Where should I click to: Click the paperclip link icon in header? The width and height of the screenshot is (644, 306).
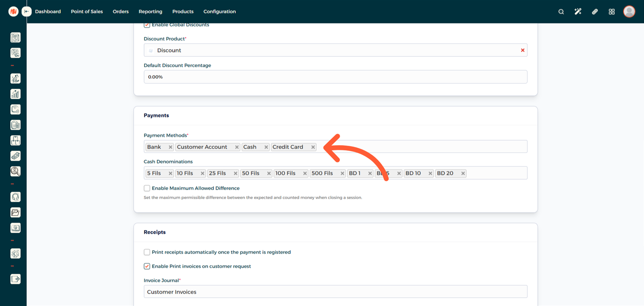595,12
